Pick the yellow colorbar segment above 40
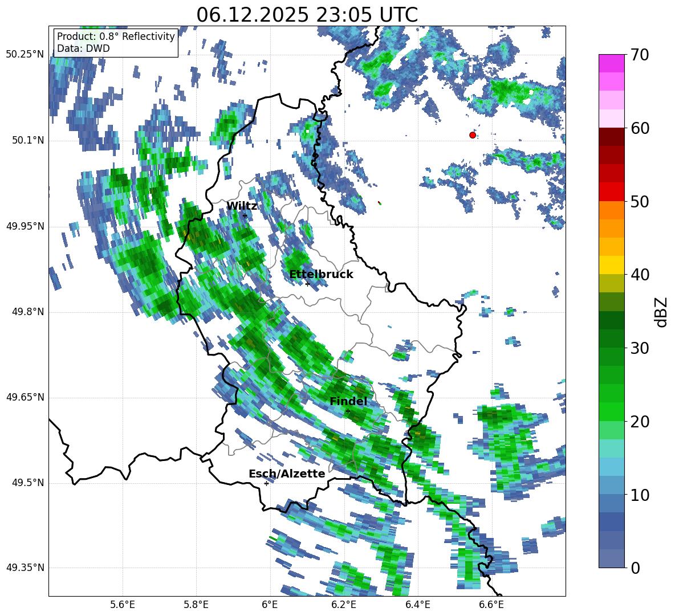The image size is (675, 616). point(611,265)
